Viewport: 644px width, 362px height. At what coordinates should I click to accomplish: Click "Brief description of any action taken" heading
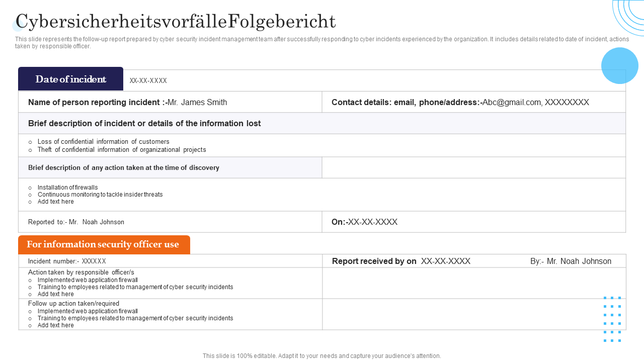[x=124, y=168]
